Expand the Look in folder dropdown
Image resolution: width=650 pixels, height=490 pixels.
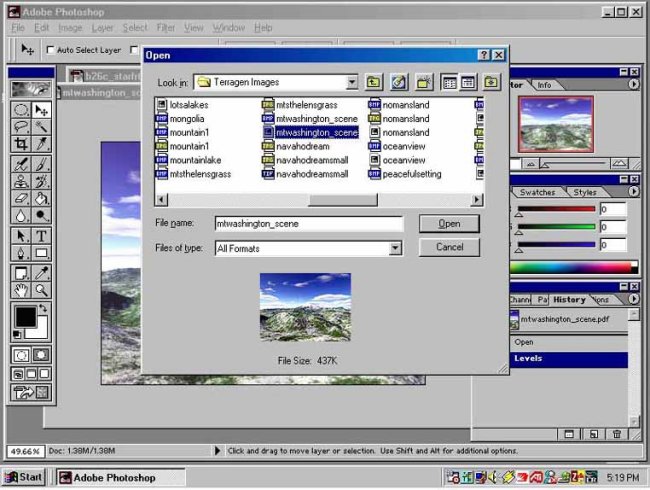[352, 82]
